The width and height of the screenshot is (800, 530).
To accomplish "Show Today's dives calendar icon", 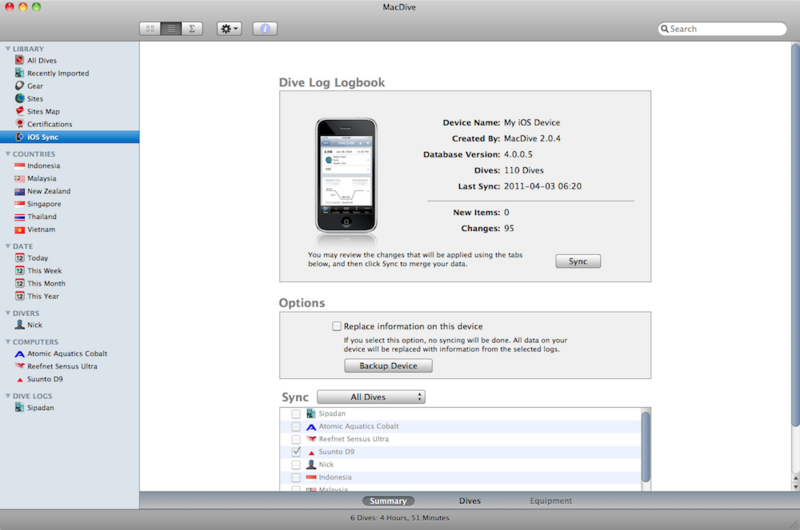I will [x=19, y=258].
